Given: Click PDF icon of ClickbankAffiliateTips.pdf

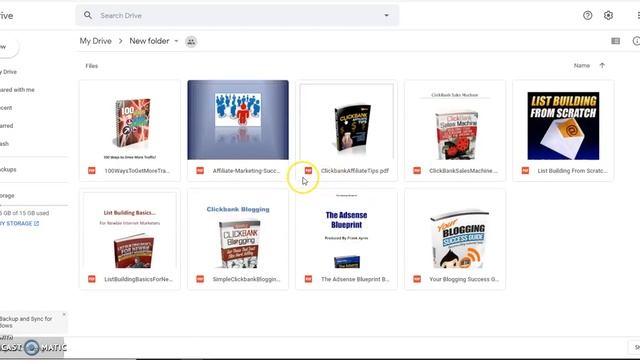Looking at the screenshot, I should coord(308,171).
